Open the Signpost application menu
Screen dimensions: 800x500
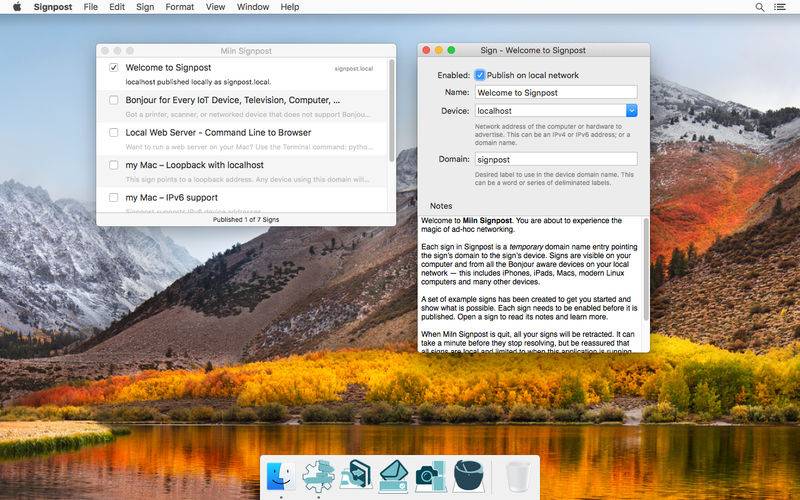(x=53, y=7)
